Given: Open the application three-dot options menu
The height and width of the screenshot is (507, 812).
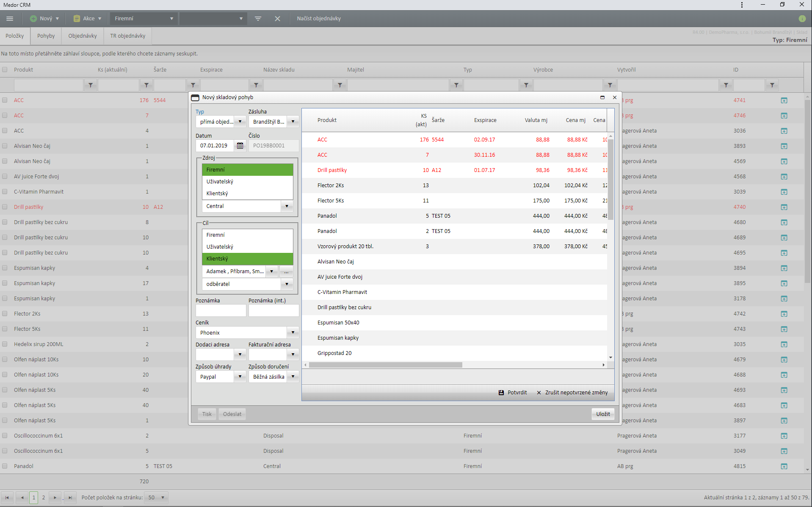Looking at the screenshot, I should 742,5.
